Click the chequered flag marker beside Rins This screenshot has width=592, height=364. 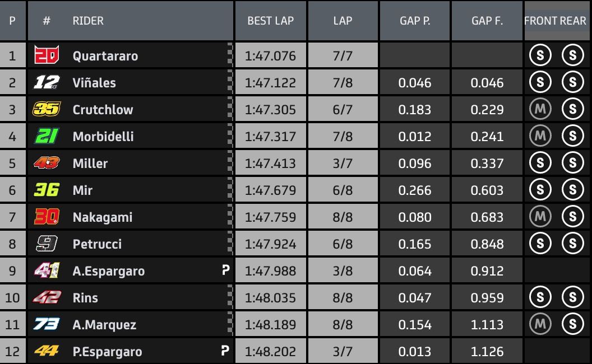click(x=230, y=297)
